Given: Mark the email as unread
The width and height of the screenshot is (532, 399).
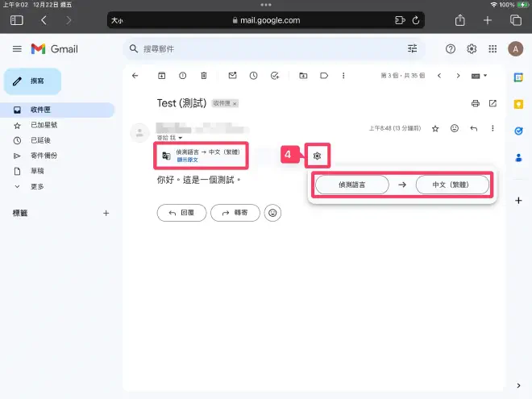Looking at the screenshot, I should 232,76.
